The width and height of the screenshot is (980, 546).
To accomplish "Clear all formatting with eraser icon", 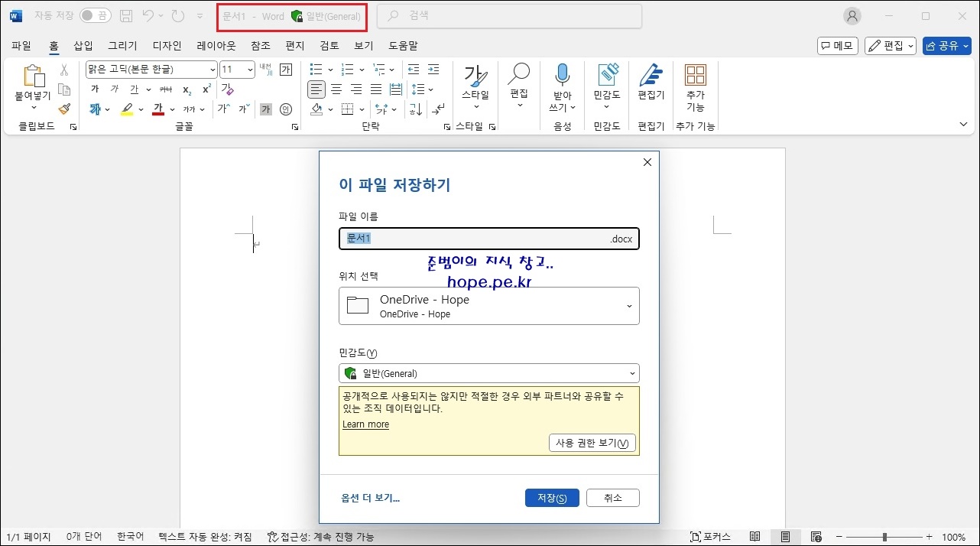I will pos(227,89).
